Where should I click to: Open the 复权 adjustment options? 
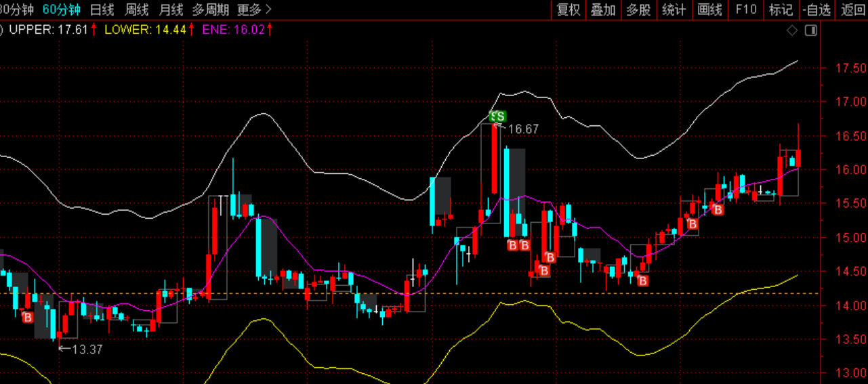569,9
